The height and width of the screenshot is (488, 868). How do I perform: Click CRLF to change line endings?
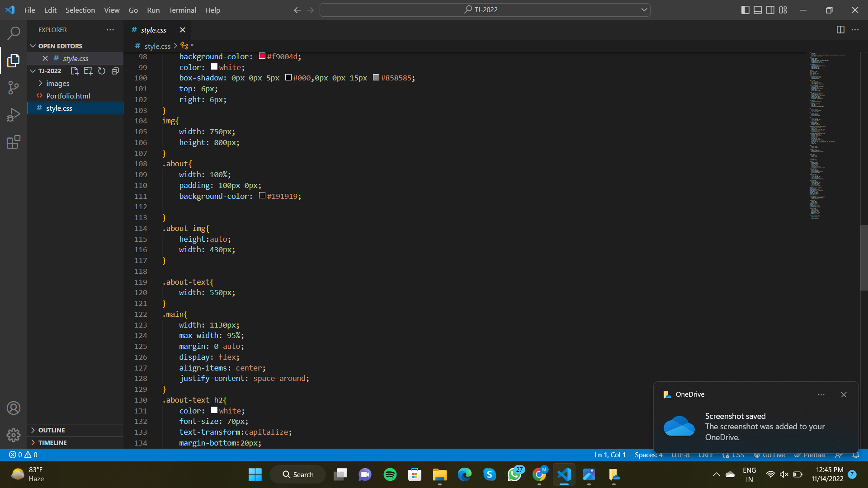click(706, 455)
